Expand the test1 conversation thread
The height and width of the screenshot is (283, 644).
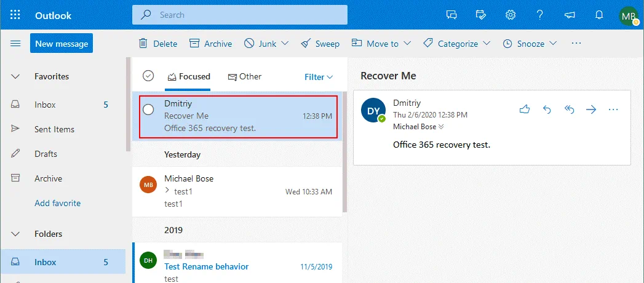(x=167, y=190)
